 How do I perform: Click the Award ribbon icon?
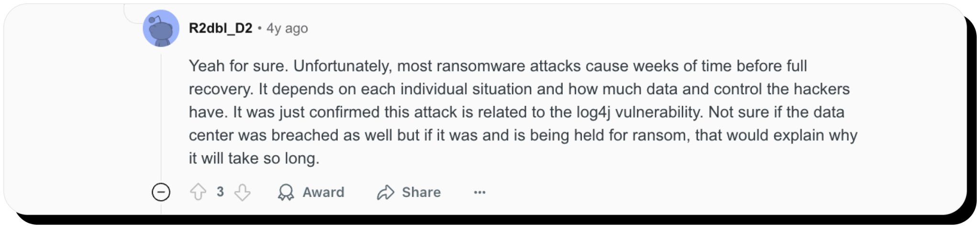[x=286, y=192]
